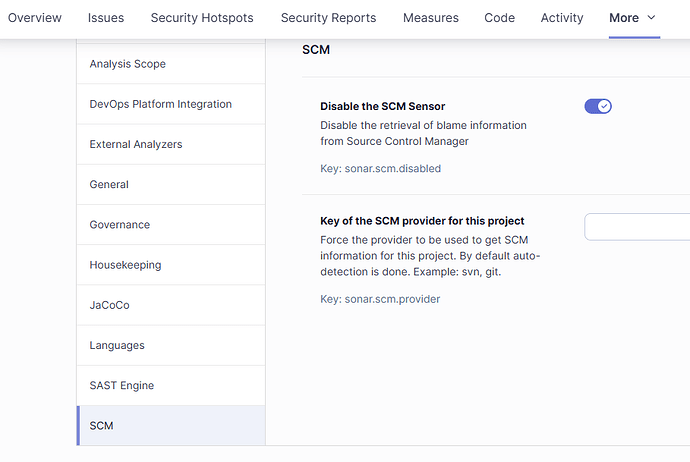Toggle the Disable the SCM Sensor switch
The width and height of the screenshot is (690, 462).
click(598, 106)
